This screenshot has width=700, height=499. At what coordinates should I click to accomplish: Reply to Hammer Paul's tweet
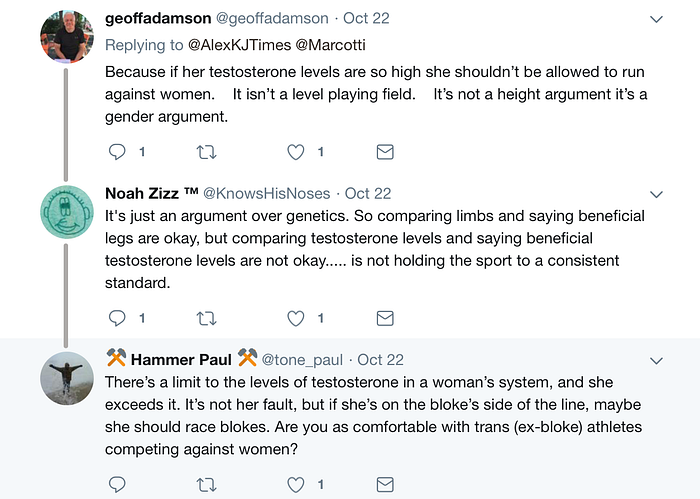tap(117, 484)
